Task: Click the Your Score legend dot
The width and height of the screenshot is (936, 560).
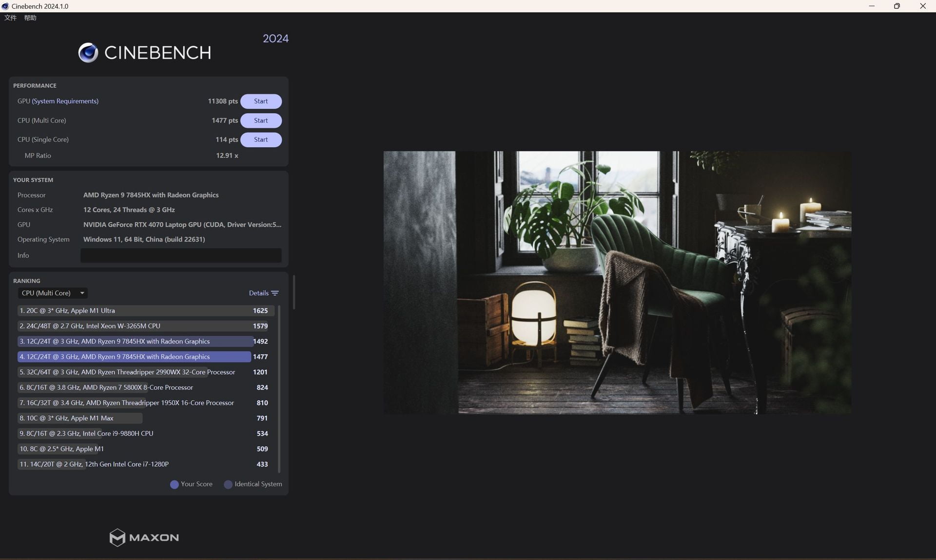Action: 174,484
